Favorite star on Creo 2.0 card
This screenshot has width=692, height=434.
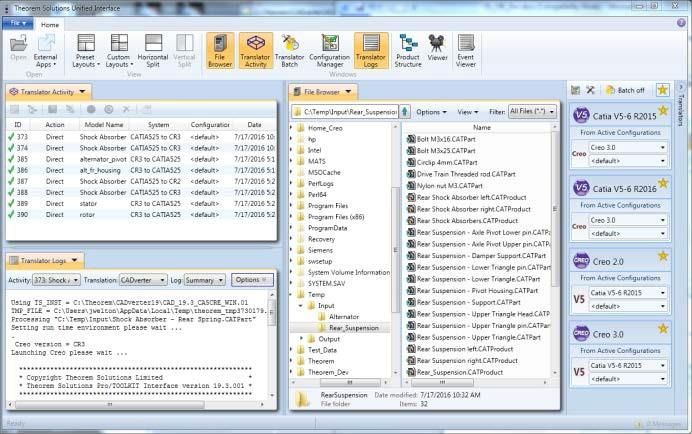coord(663,256)
